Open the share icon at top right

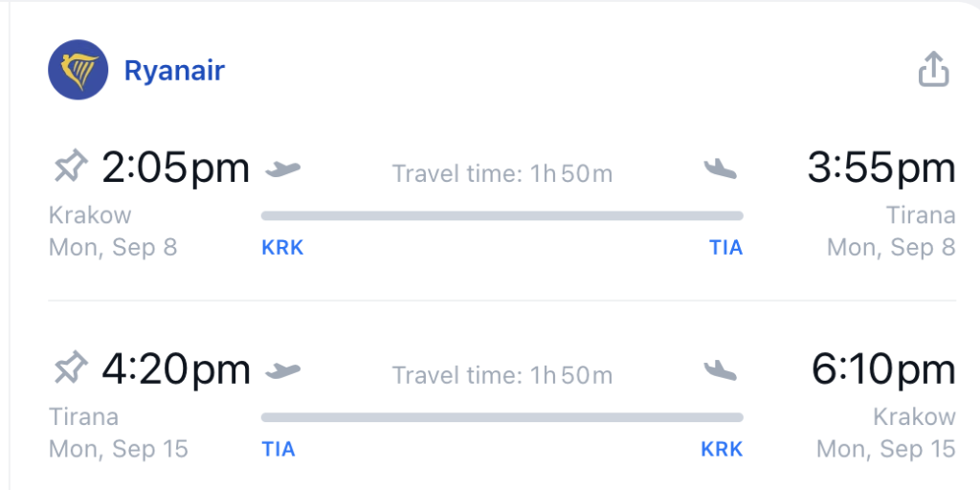(x=934, y=69)
